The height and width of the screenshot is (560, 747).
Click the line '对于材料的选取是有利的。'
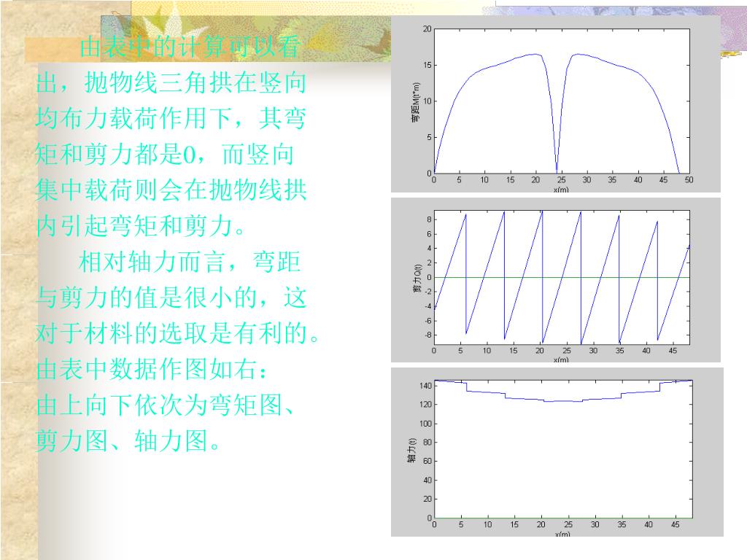pos(177,332)
